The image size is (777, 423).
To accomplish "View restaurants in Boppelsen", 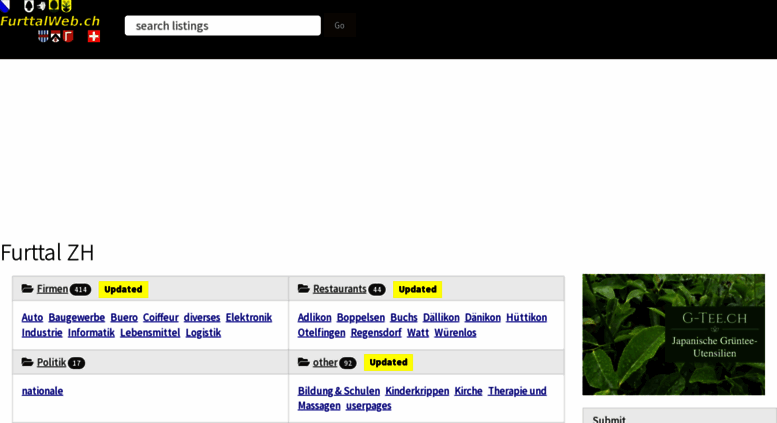I will tap(361, 317).
